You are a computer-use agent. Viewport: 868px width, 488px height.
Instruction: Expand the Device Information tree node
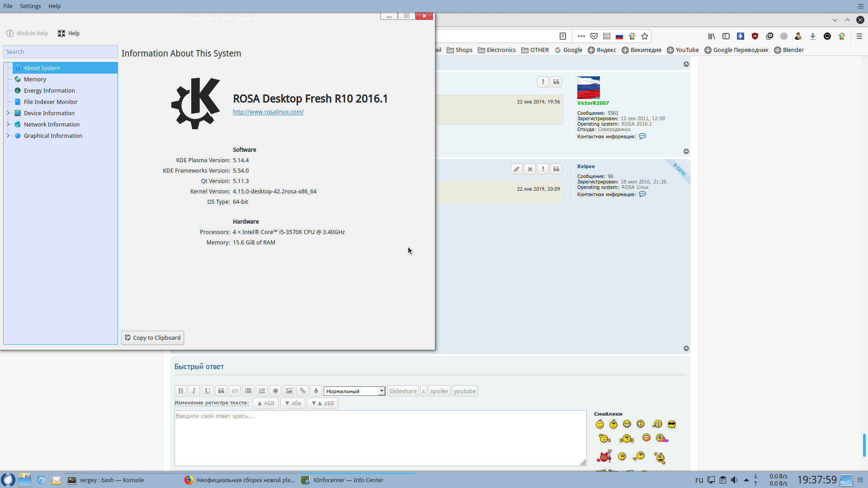tap(8, 113)
